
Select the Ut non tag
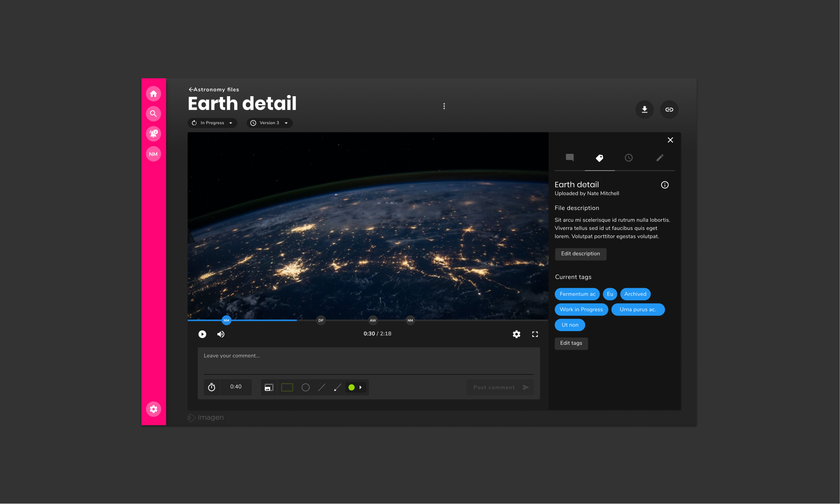(570, 325)
